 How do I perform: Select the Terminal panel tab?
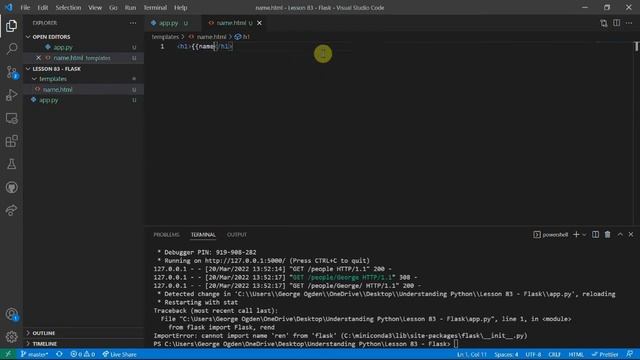point(203,235)
